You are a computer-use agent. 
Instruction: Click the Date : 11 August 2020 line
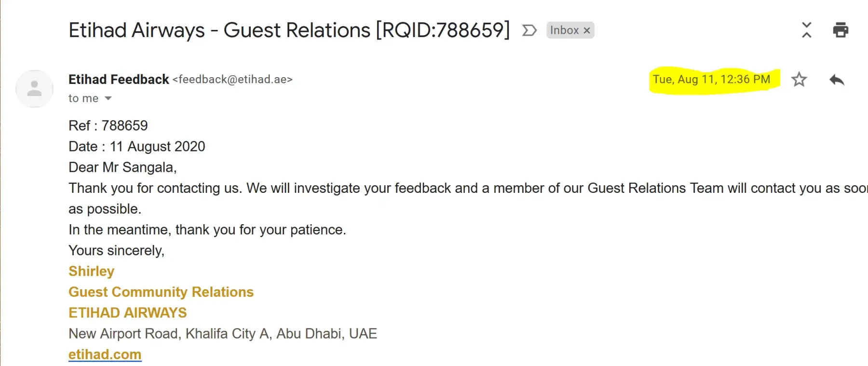pyautogui.click(x=137, y=147)
